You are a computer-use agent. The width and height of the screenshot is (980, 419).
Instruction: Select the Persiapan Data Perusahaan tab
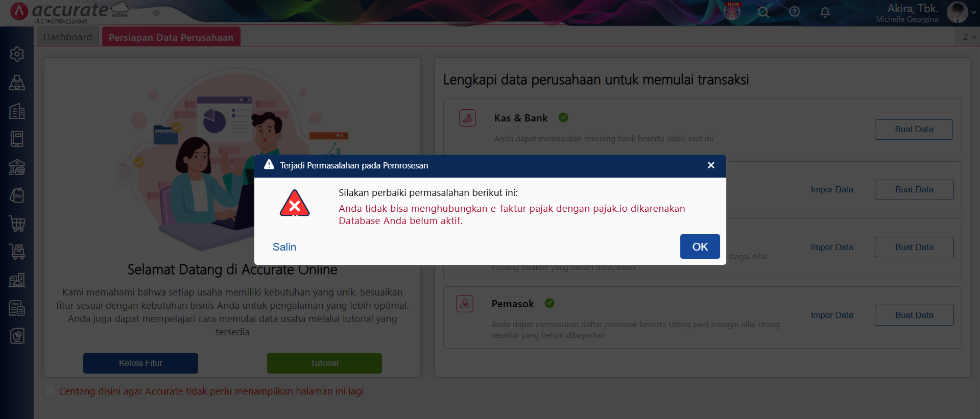coord(171,37)
